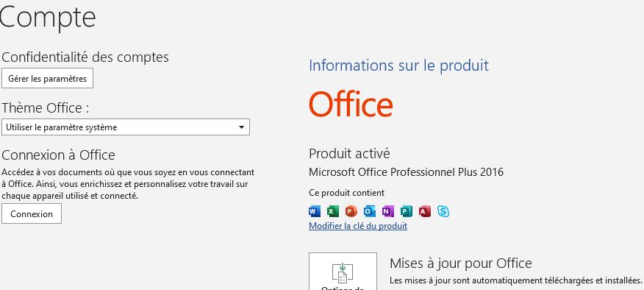Click the Compte page heading

48,17
